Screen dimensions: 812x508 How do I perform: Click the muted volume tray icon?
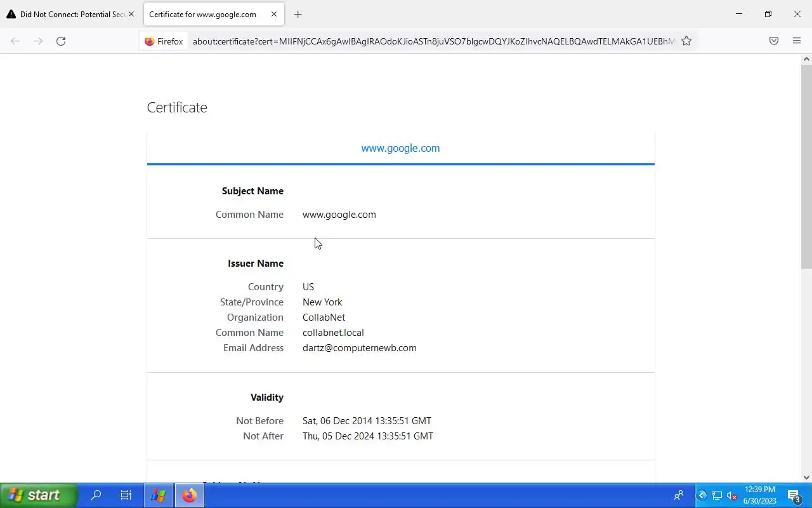pyautogui.click(x=731, y=495)
